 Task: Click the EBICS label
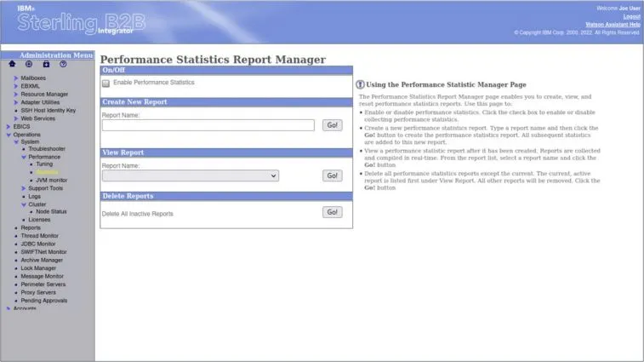pyautogui.click(x=21, y=127)
